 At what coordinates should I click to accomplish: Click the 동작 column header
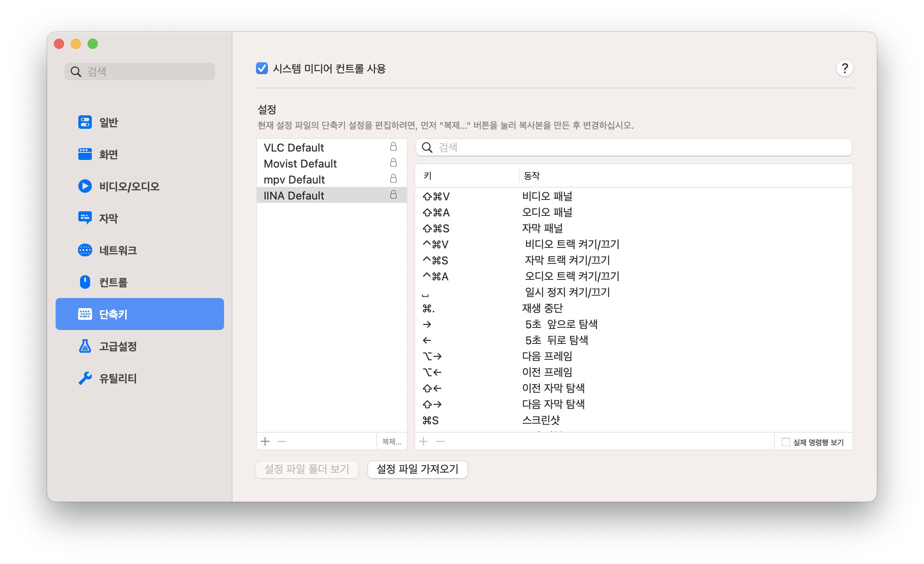tap(531, 176)
